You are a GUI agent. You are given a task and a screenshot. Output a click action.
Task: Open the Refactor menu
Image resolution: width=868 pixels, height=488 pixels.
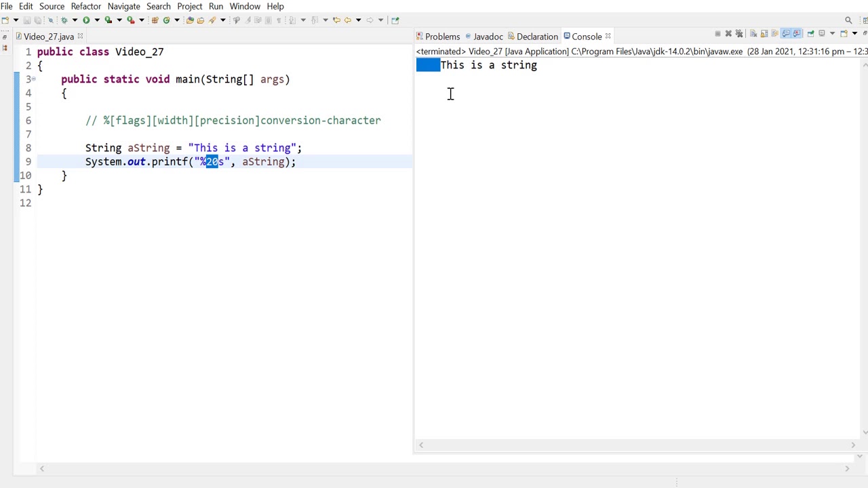coord(86,6)
